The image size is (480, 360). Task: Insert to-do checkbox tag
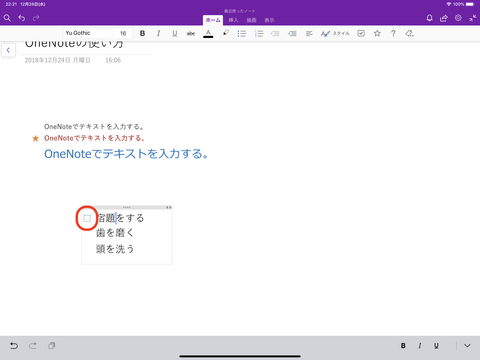click(361, 33)
